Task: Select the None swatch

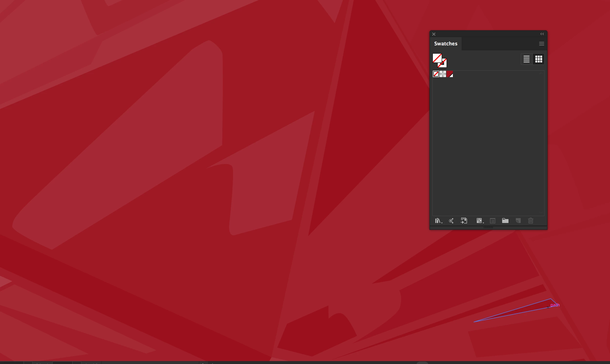Action: 436,74
